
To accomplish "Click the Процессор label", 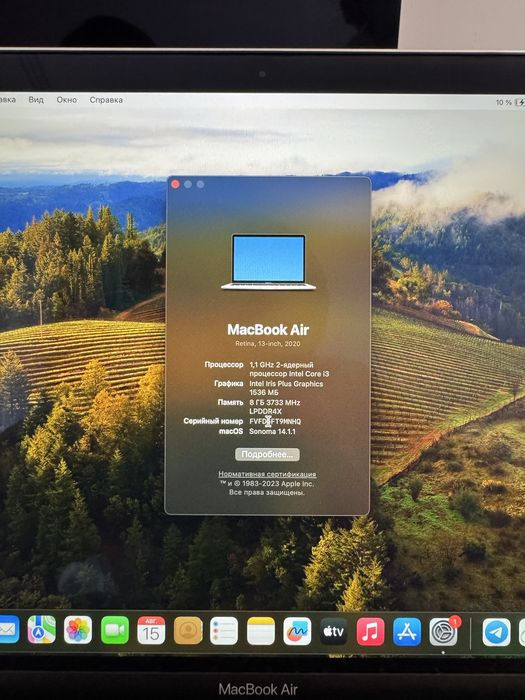I will click(x=224, y=364).
